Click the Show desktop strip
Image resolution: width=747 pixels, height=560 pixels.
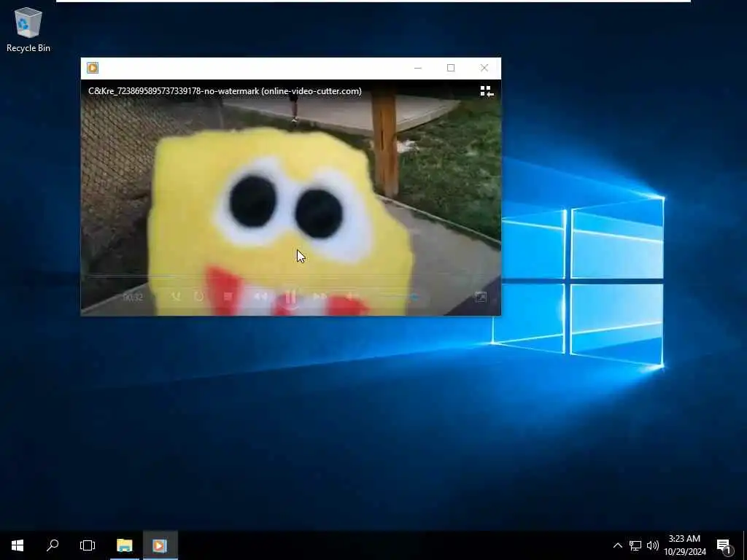pyautogui.click(x=745, y=545)
